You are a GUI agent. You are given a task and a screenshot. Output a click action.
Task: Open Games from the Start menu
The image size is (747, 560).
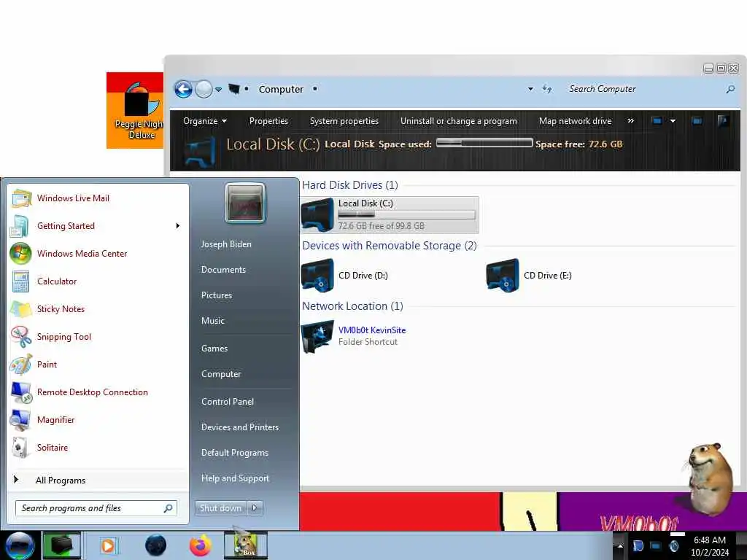214,349
